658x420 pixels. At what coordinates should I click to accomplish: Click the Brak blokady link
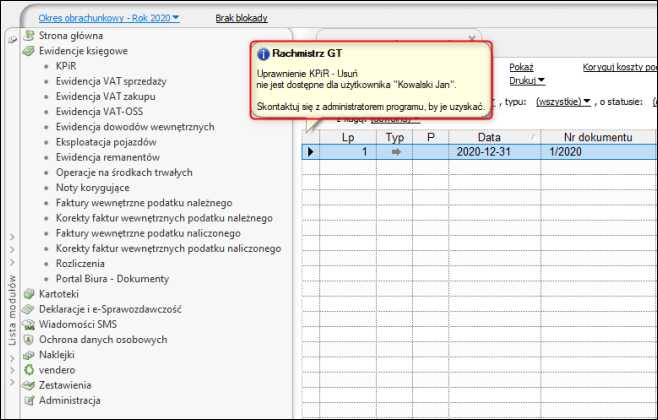[241, 18]
